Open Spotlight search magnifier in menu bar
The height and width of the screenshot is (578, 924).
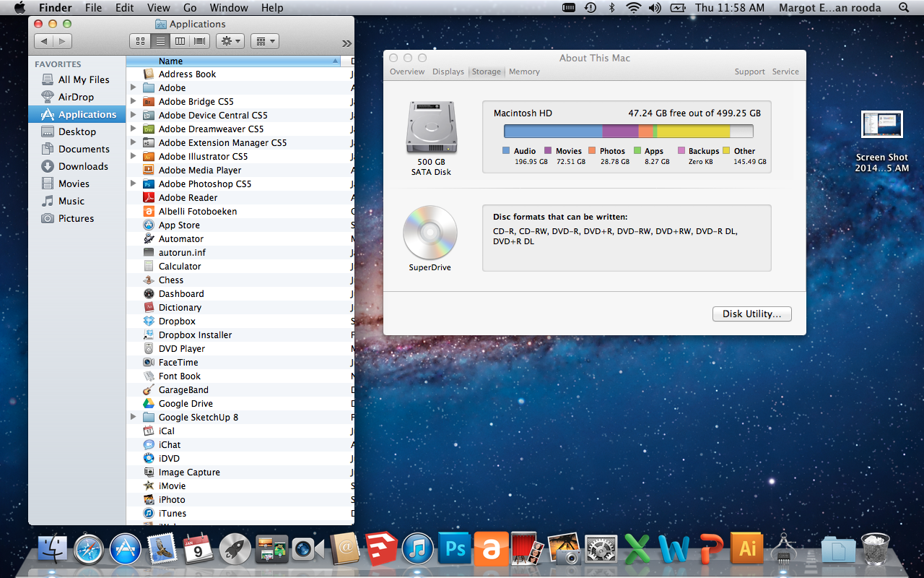(x=904, y=8)
